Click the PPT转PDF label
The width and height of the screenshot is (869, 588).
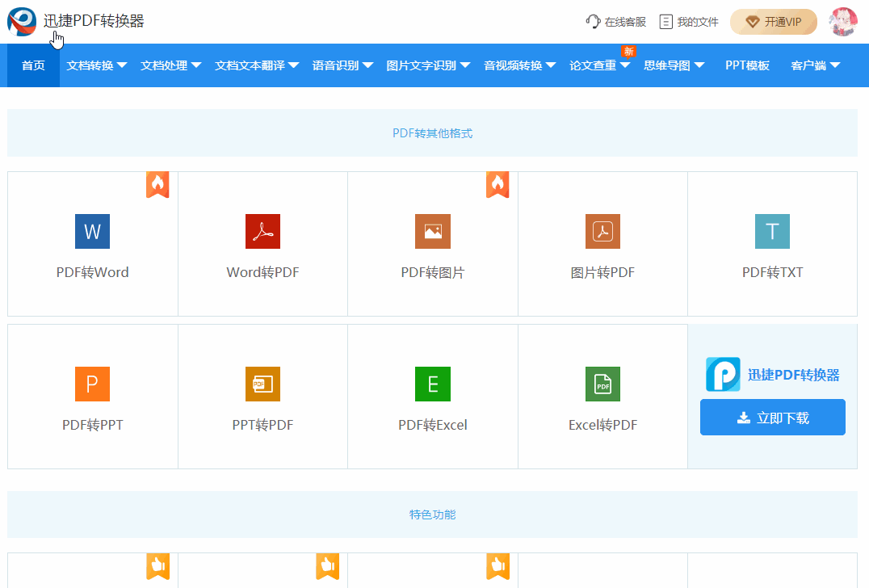coord(262,425)
